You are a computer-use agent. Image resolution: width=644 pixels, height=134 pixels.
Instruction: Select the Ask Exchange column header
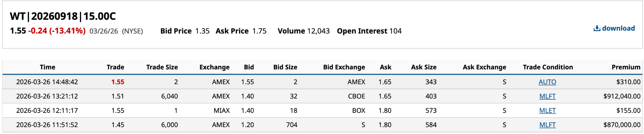484,67
